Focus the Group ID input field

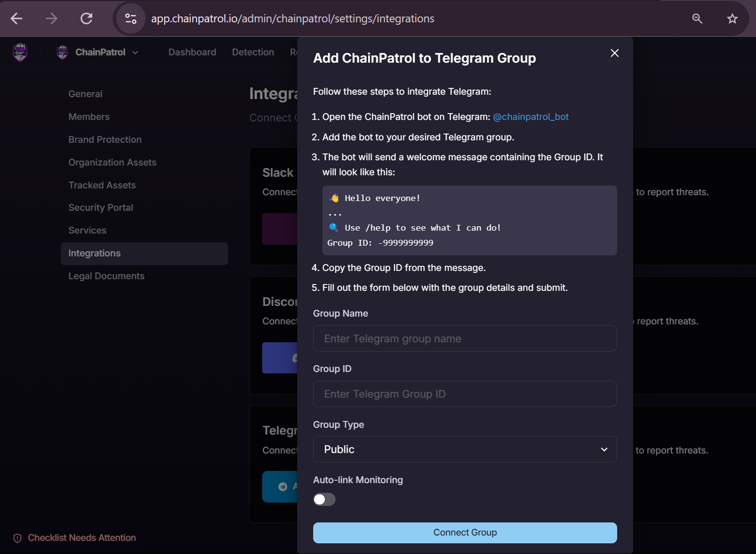coord(465,394)
